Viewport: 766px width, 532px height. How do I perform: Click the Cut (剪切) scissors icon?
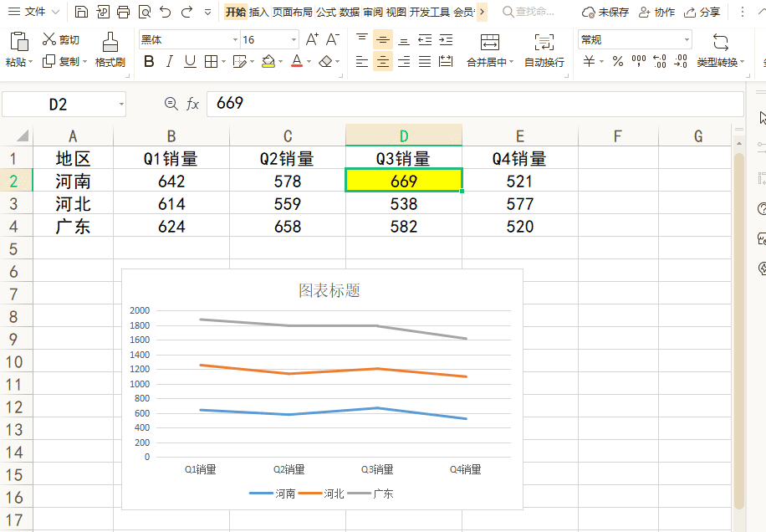[49, 39]
